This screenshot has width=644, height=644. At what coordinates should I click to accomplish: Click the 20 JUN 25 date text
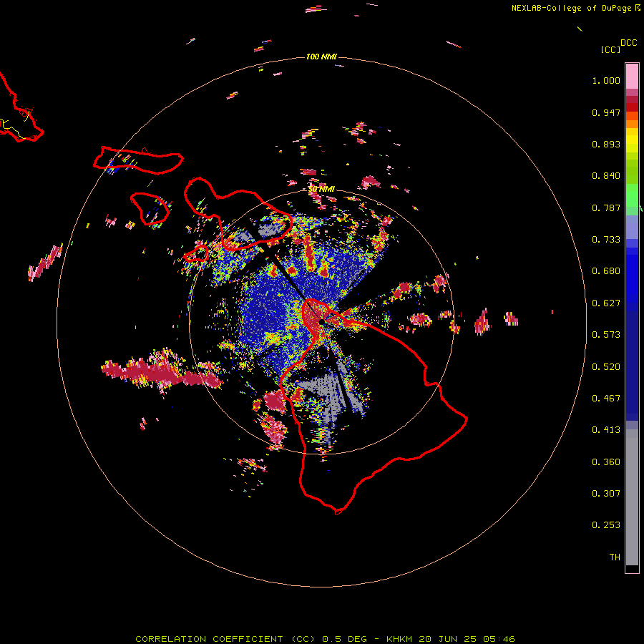[x=448, y=639]
